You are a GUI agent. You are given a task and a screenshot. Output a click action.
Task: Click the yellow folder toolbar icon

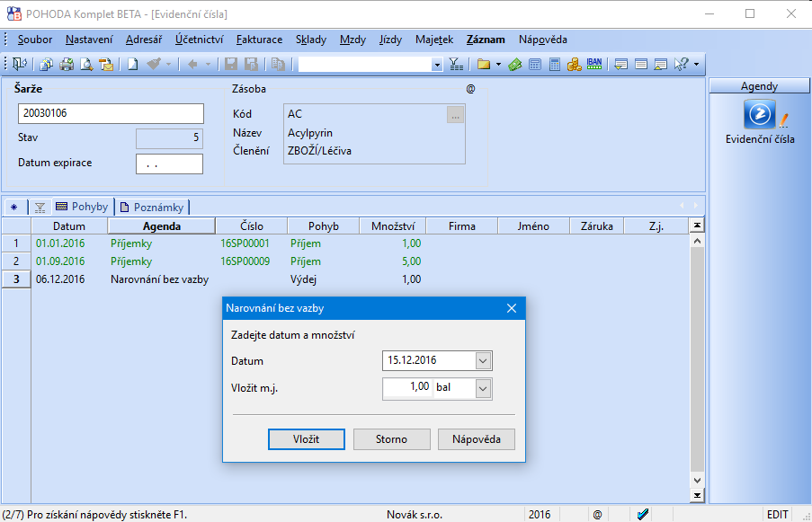click(484, 64)
